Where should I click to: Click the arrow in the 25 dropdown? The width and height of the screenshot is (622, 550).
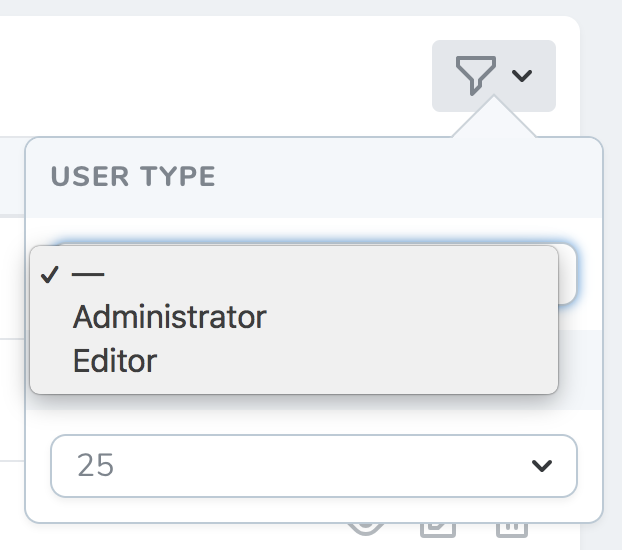tap(542, 465)
